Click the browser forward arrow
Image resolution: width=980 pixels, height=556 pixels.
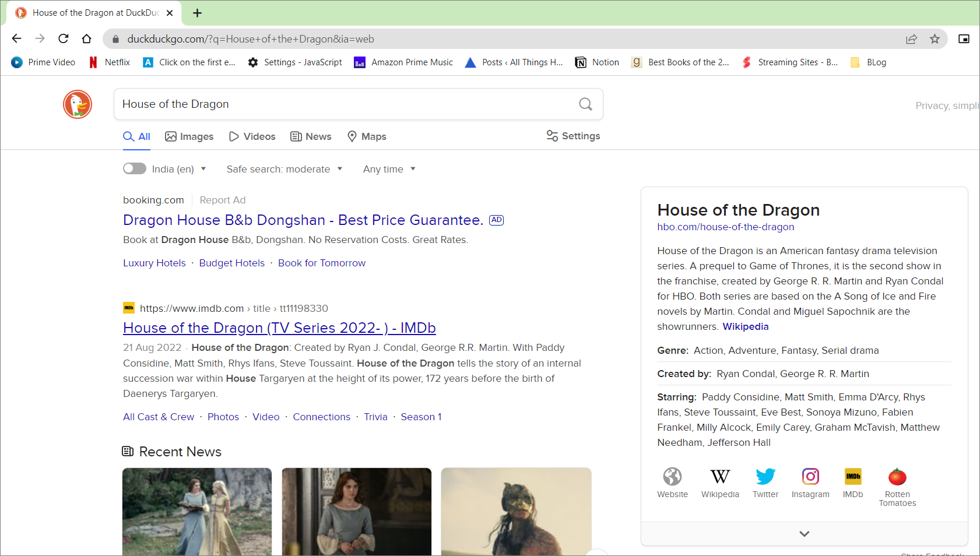click(x=40, y=38)
